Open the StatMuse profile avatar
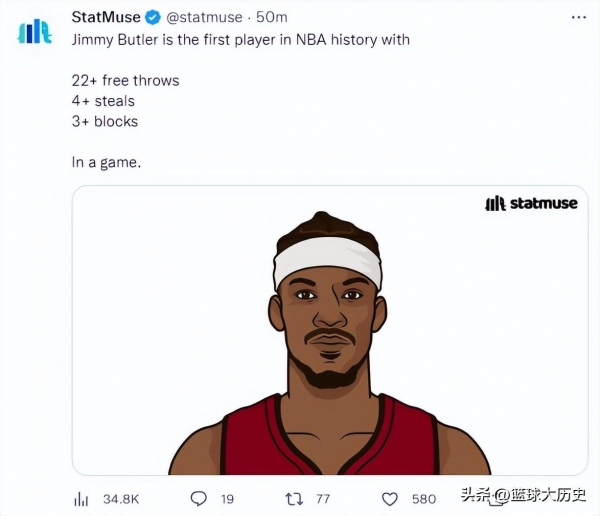 35,31
